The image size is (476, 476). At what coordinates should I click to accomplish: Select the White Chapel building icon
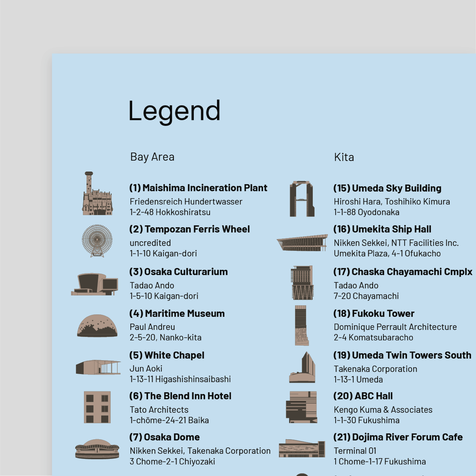(98, 367)
